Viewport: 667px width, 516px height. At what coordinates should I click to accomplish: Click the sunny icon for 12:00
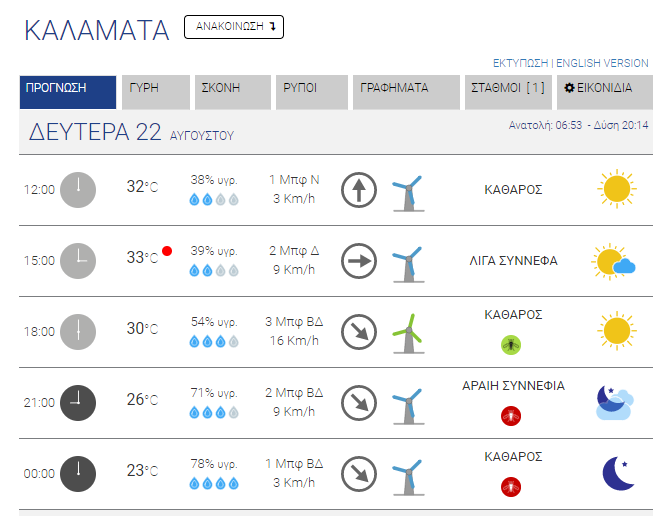[x=616, y=189]
